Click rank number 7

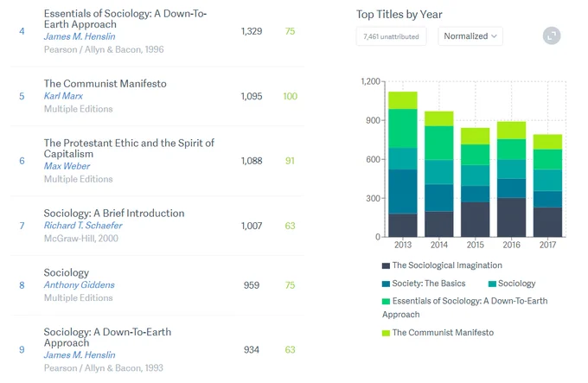[22, 226]
